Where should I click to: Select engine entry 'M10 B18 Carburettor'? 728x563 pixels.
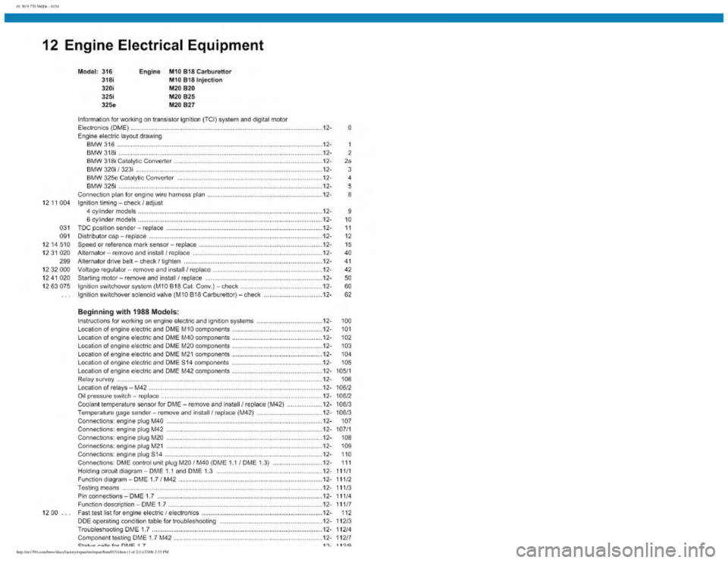200,71
